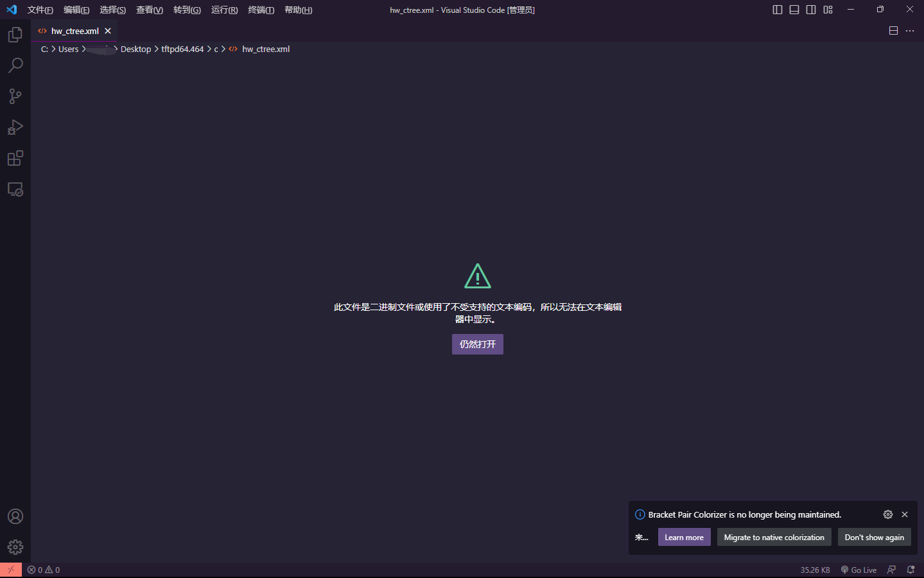Open the Search view icon

click(x=15, y=66)
